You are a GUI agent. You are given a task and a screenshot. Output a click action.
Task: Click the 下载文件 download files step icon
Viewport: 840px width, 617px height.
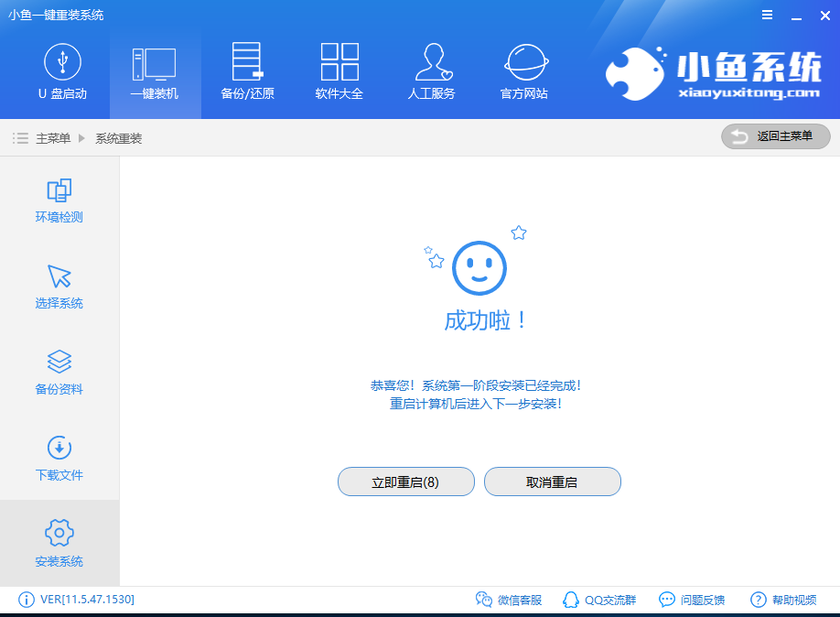[59, 458]
